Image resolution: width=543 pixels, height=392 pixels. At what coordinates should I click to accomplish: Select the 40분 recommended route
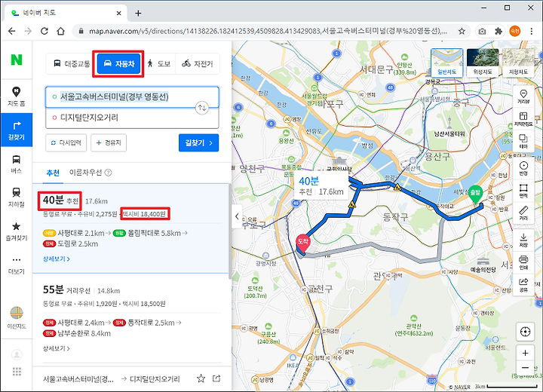pos(131,228)
